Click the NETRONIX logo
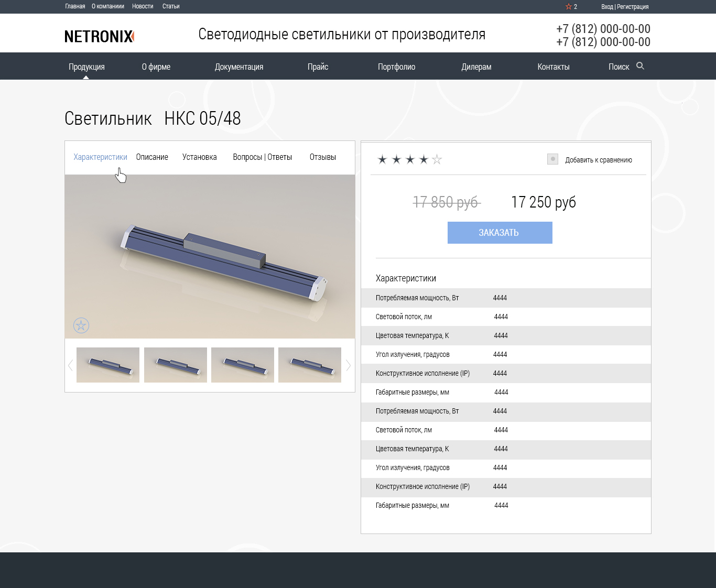716x588 pixels. 100,36
